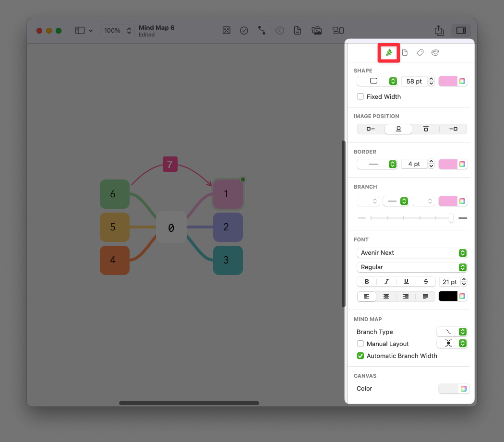This screenshot has width=504, height=442.
Task: Open the Branch Type dropdown
Action: (x=452, y=332)
